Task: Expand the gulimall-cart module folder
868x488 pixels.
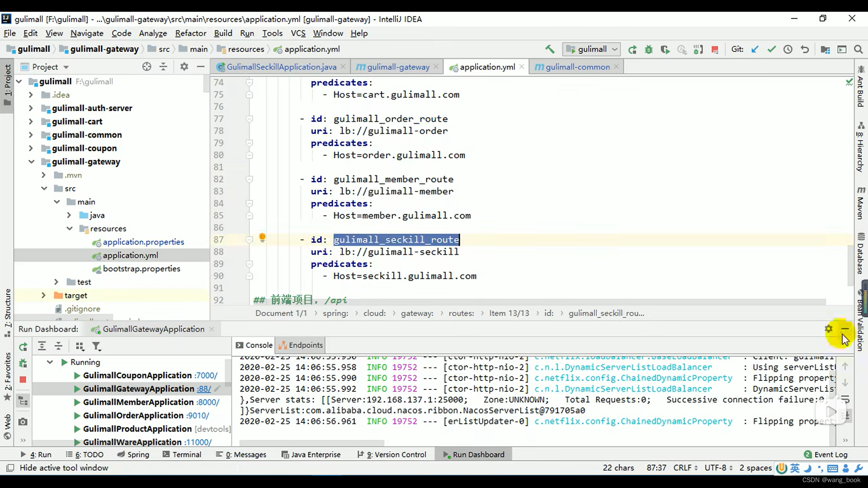Action: [x=31, y=122]
